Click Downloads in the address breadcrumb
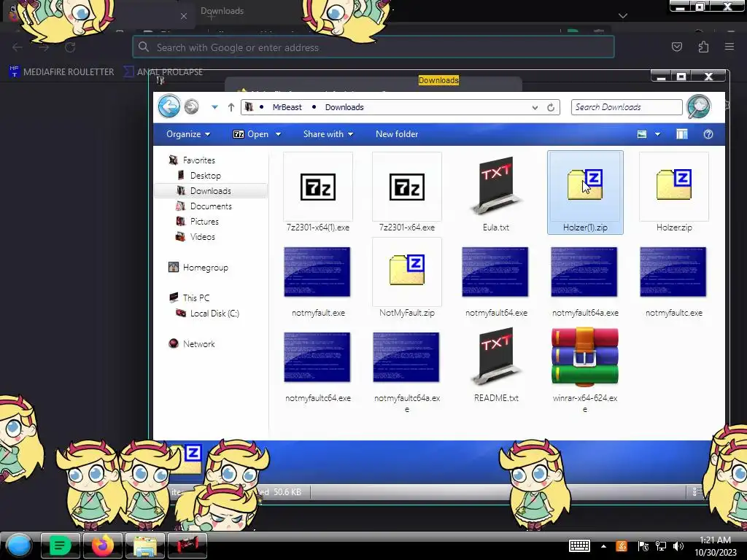 344,107
